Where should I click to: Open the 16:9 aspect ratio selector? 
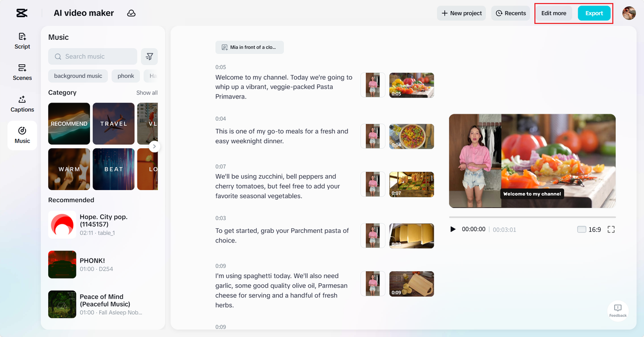[589, 229]
